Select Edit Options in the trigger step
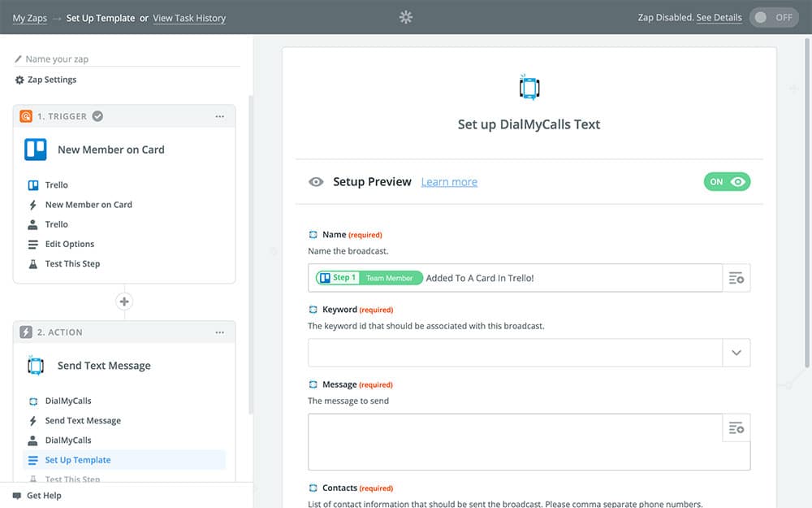The width and height of the screenshot is (812, 508). (70, 244)
